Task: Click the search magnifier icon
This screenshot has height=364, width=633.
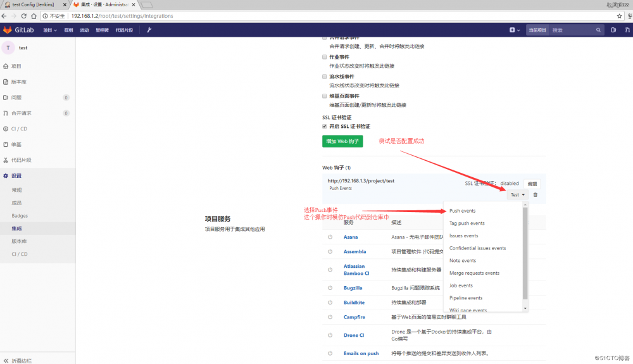Action: (x=598, y=30)
